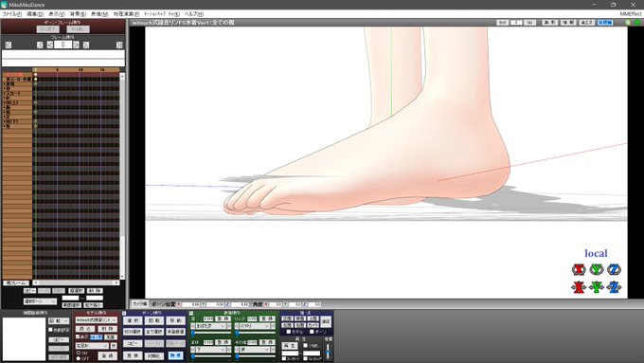Click the bone 移動 button
This screenshot has width=644, height=363.
point(175,320)
